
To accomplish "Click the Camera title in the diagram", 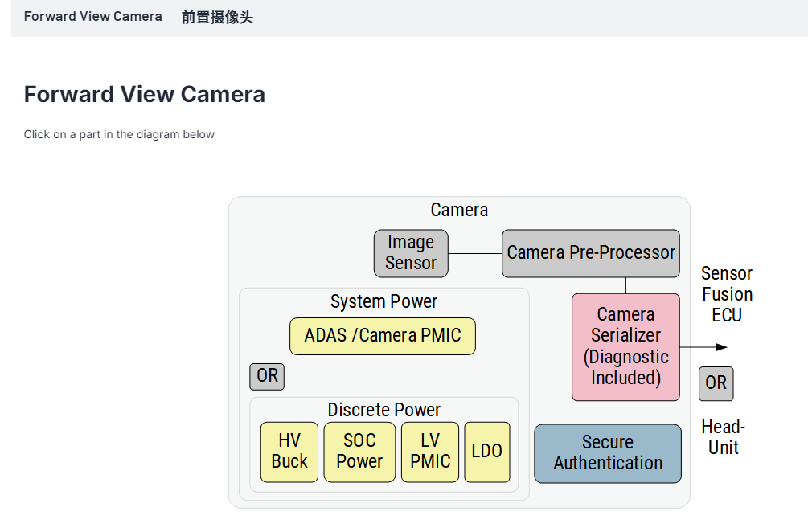I will 459,210.
